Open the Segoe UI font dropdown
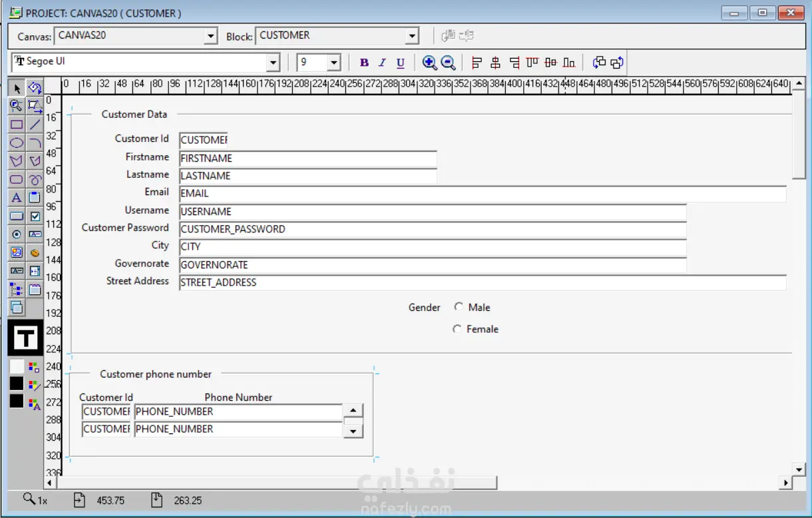The width and height of the screenshot is (812, 518). tap(273, 63)
